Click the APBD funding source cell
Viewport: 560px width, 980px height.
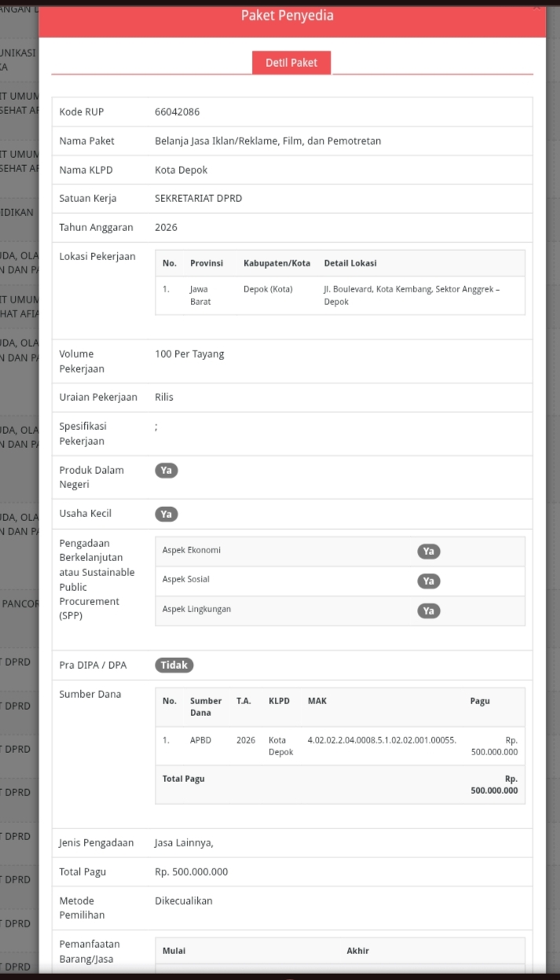(x=201, y=740)
